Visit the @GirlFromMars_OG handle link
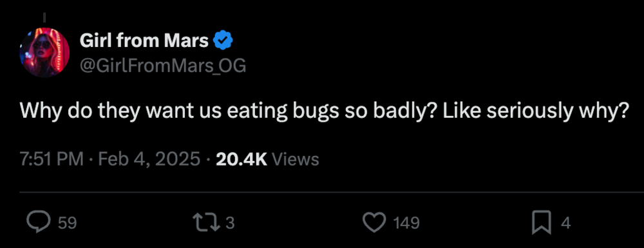Image resolution: width=644 pixels, height=248 pixels. (x=163, y=65)
